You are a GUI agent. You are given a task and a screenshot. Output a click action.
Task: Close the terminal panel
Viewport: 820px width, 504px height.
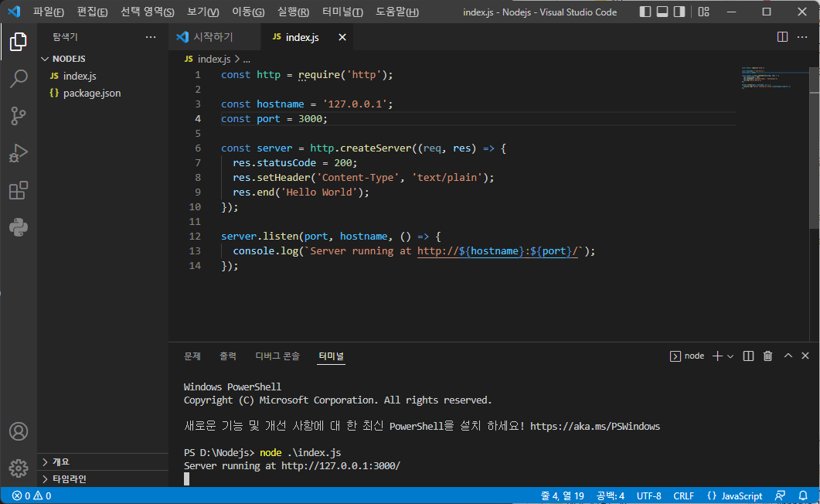coord(805,356)
